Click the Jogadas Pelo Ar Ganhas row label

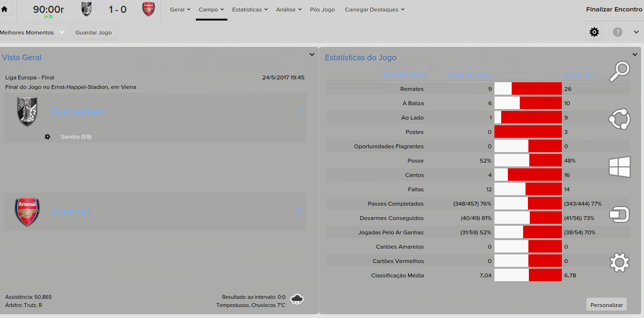pyautogui.click(x=391, y=232)
